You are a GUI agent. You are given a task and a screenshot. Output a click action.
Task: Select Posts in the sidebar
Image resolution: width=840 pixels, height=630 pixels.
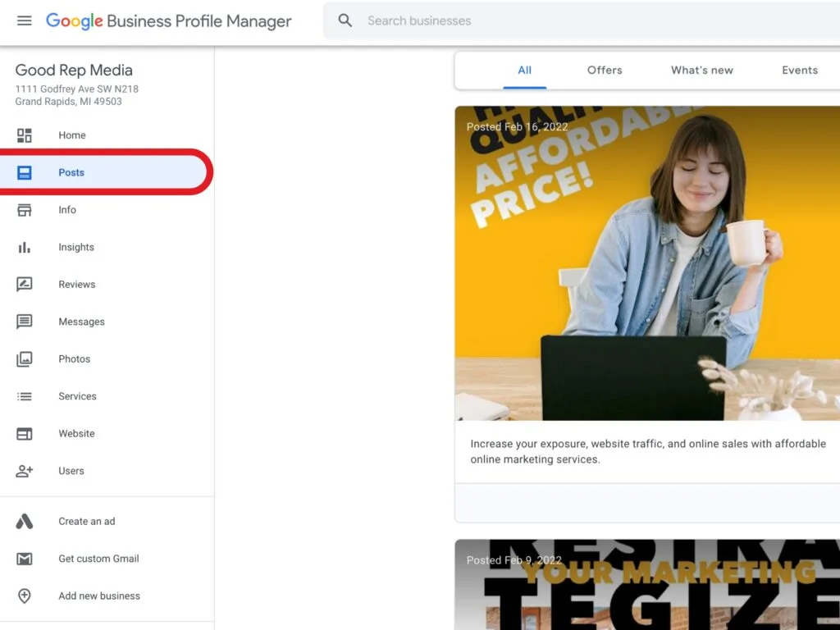click(71, 172)
